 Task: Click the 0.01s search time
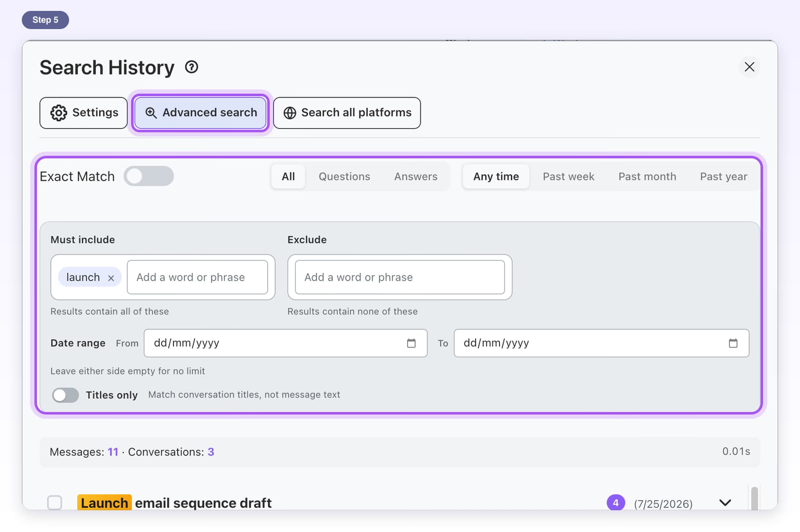click(x=736, y=451)
